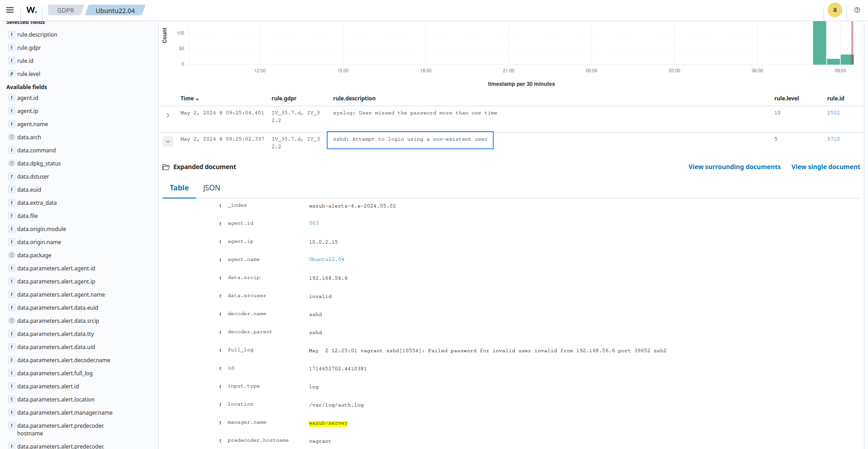Select the Table tab
The image size is (868, 449).
tap(179, 188)
